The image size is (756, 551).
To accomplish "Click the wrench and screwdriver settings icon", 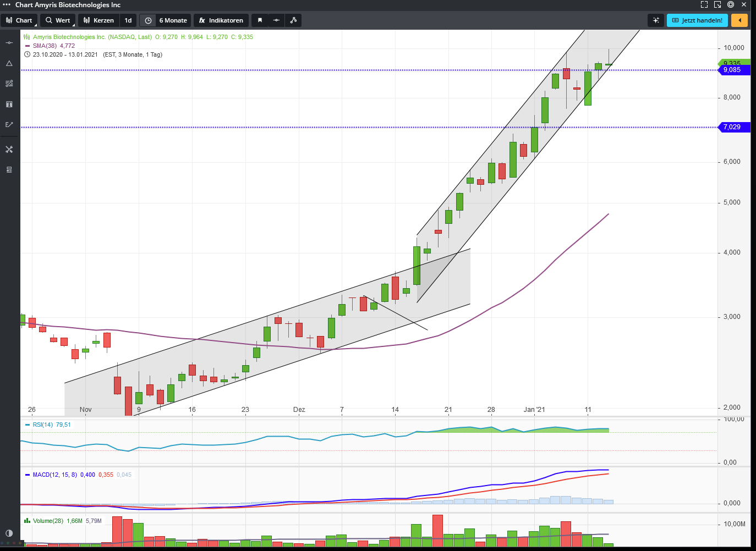I will pos(9,150).
